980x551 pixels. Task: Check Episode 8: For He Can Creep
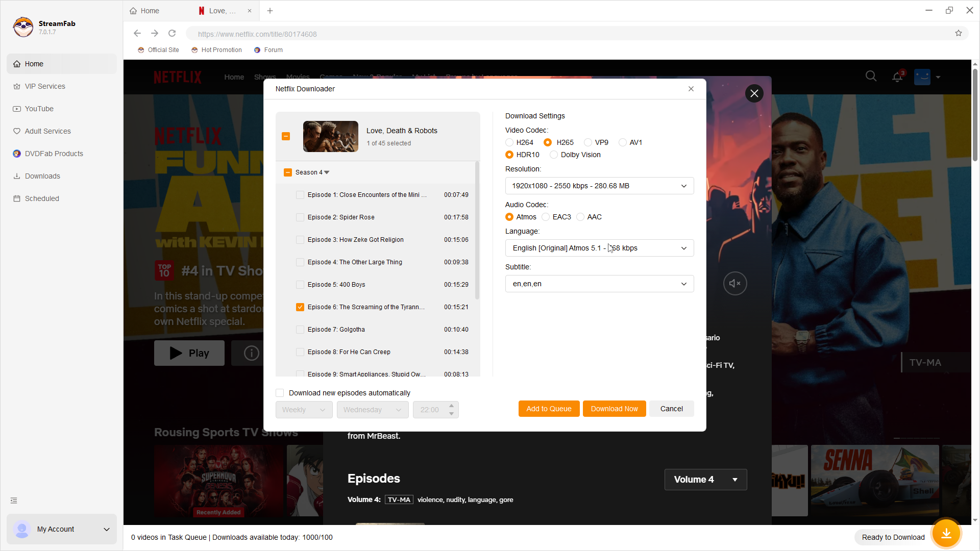click(300, 352)
